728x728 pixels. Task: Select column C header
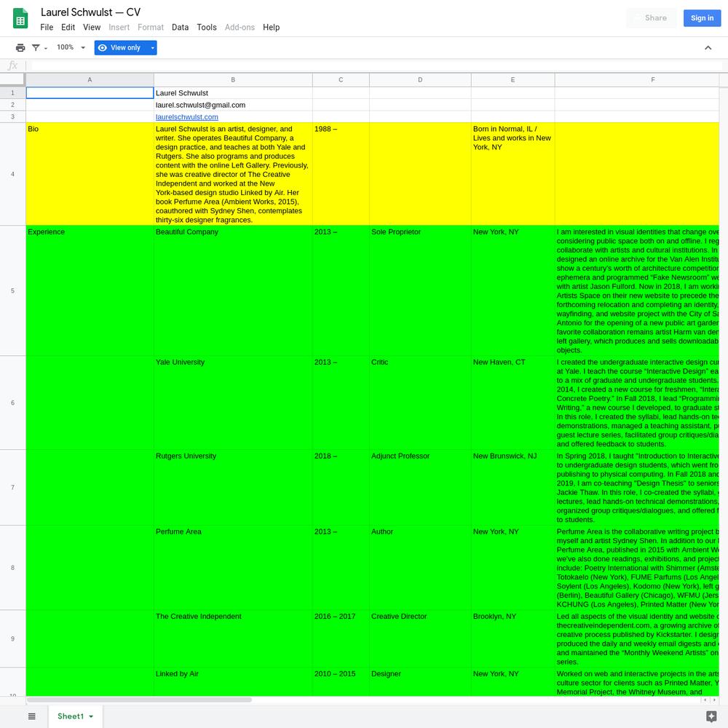tap(341, 80)
